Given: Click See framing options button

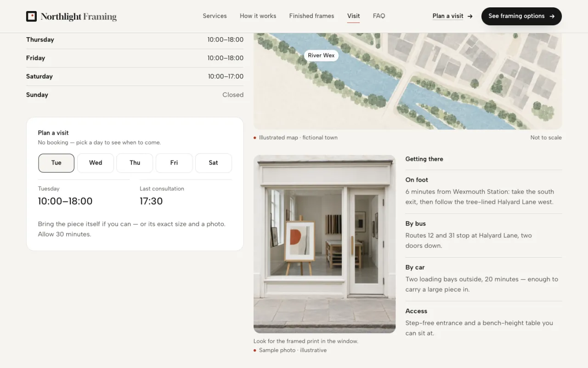Looking at the screenshot, I should click(521, 16).
